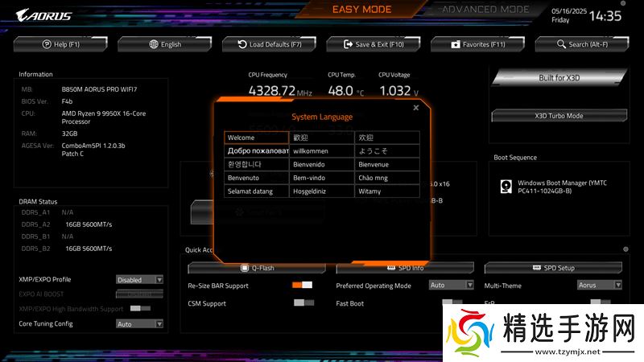644x362 pixels.
Task: Open the XMP/EXPO Profile dropdown
Action: tap(139, 280)
